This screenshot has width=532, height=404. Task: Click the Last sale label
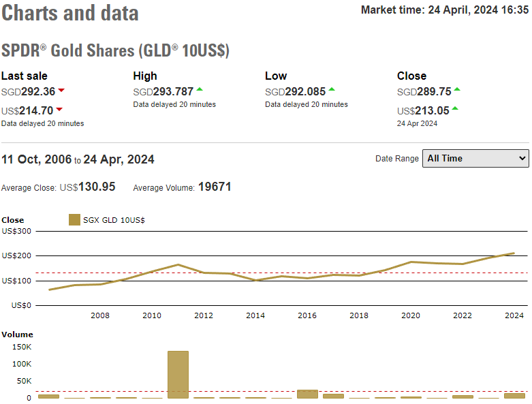(25, 76)
